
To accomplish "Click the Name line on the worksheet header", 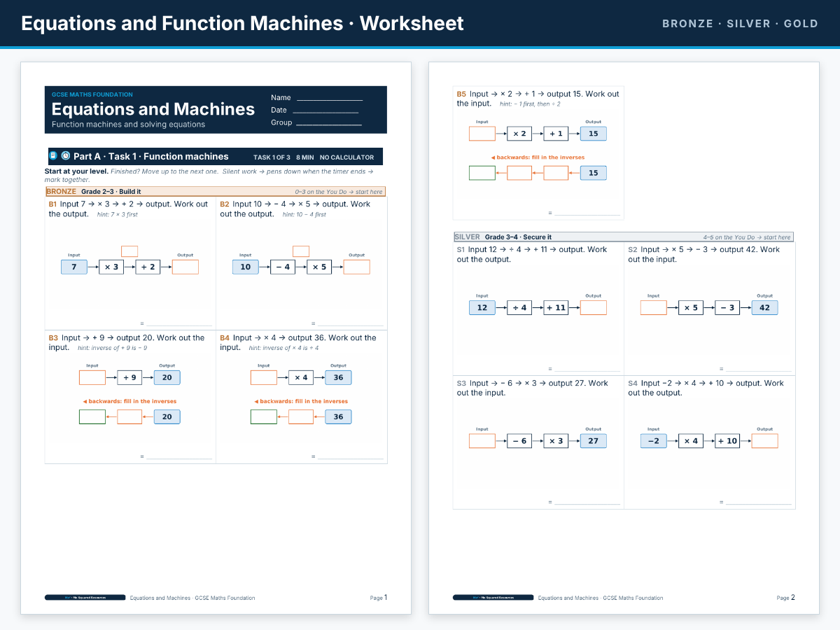I will pyautogui.click(x=330, y=100).
